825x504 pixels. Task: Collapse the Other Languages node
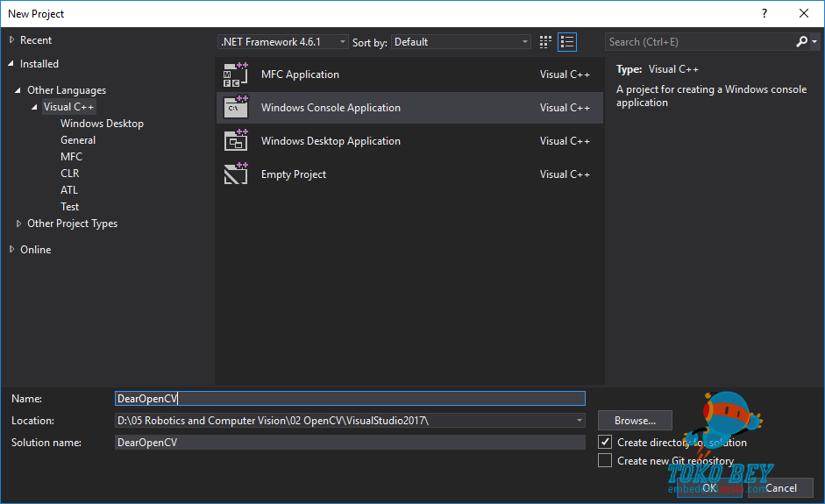[x=18, y=90]
